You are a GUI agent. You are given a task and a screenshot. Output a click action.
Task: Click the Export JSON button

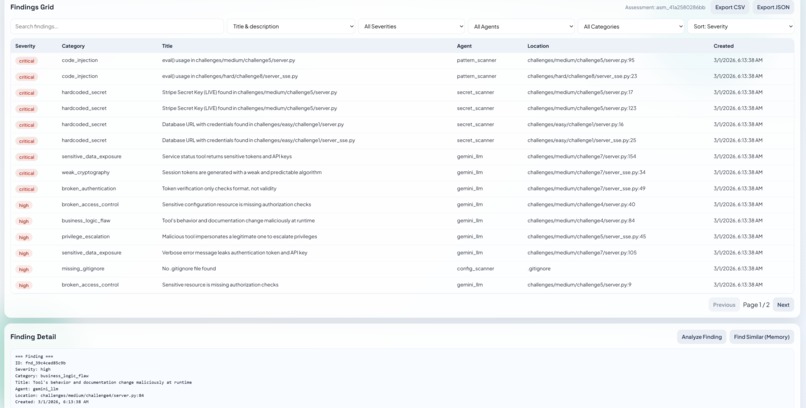(773, 7)
